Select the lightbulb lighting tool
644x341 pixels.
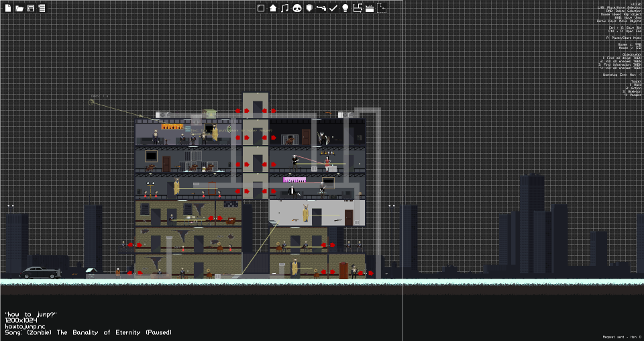pos(345,8)
